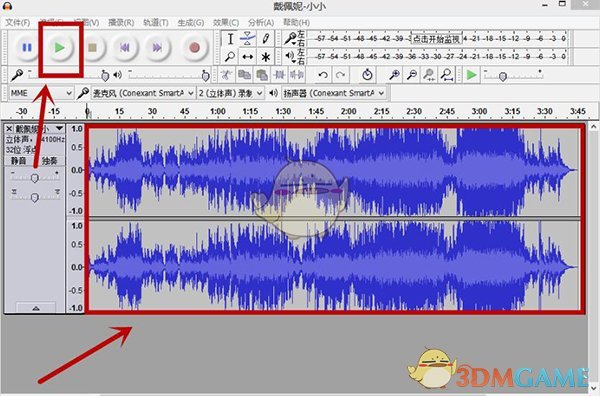The width and height of the screenshot is (600, 396).
Task: Click the Trim audio icon
Action: (x=279, y=75)
